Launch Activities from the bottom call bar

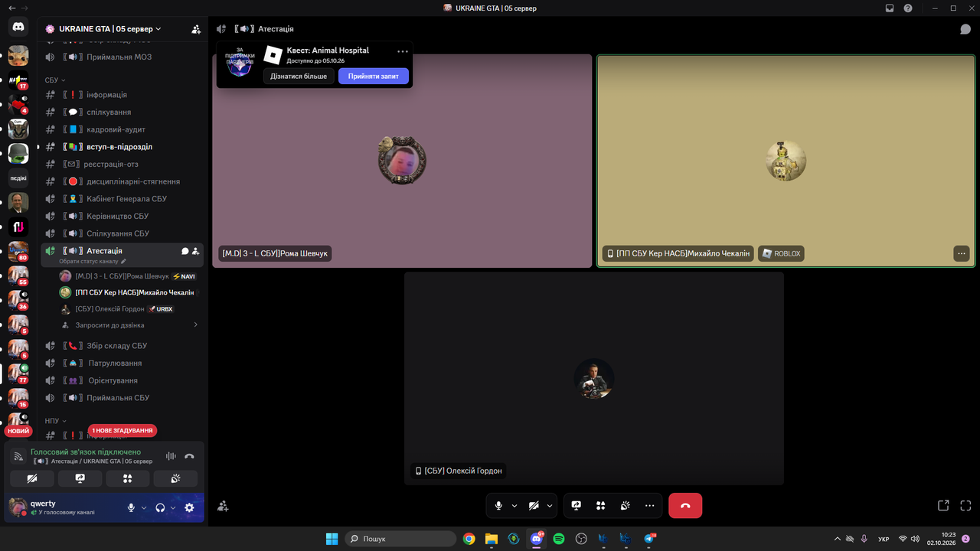[x=601, y=506]
